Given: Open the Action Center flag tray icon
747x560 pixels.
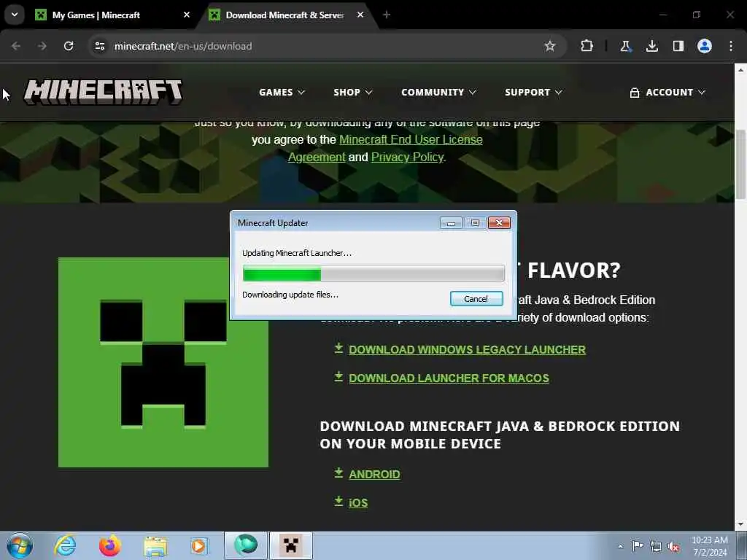Looking at the screenshot, I should click(638, 545).
